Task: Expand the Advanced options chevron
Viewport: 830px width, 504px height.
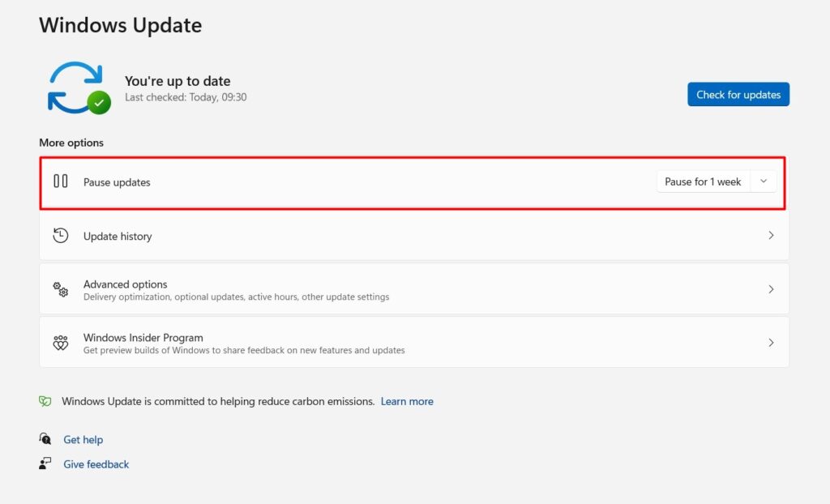Action: click(771, 289)
